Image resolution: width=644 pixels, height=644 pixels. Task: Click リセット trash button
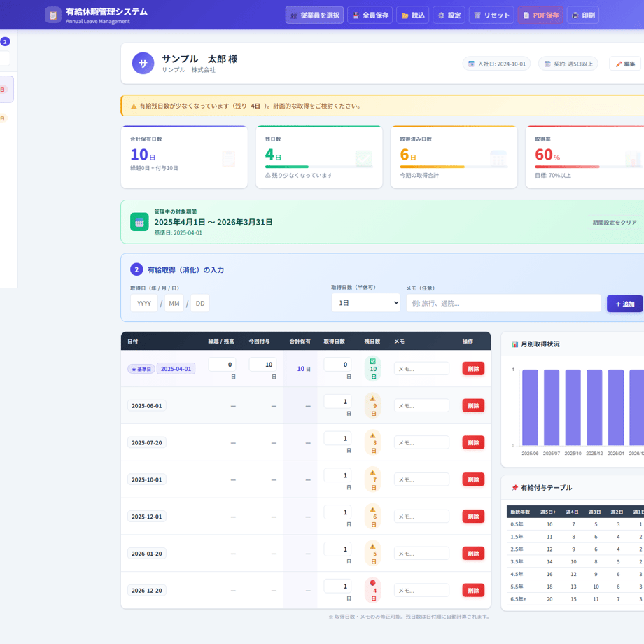[491, 15]
